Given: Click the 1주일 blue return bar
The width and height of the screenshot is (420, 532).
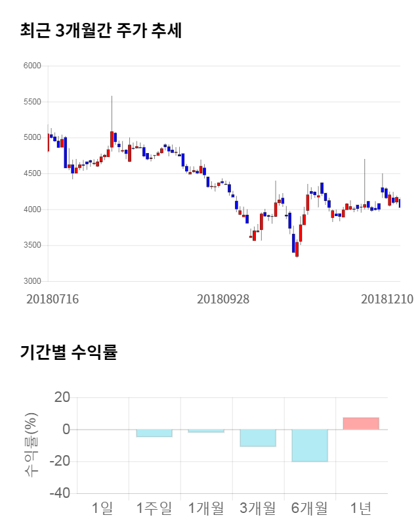Looking at the screenshot, I should tap(154, 433).
